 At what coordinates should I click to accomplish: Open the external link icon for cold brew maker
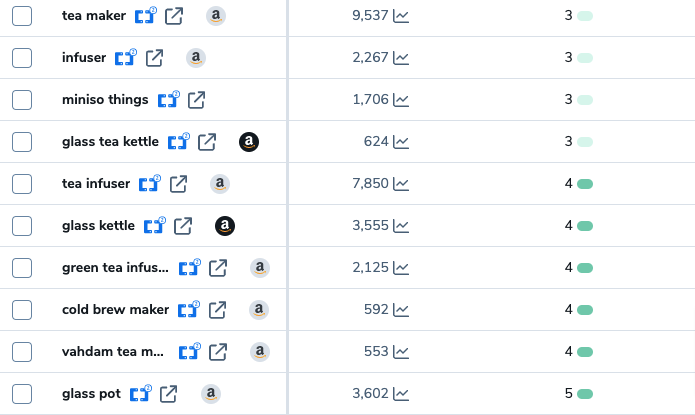217,310
